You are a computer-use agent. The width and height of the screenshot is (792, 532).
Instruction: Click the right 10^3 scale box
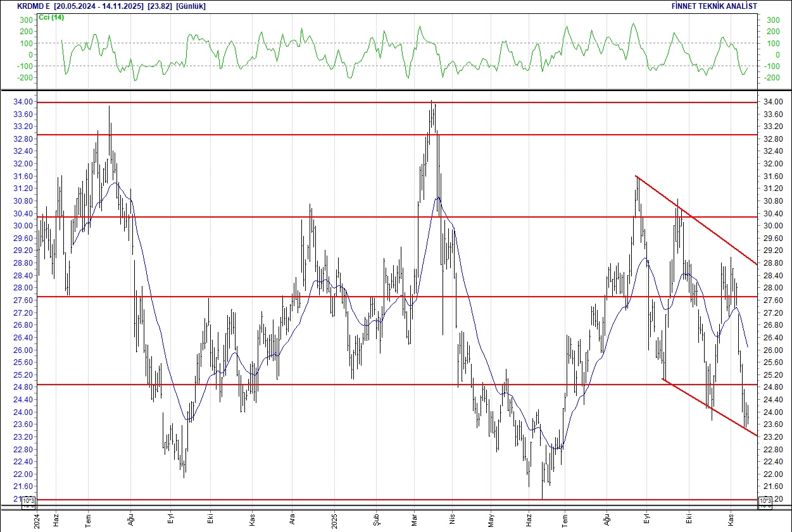click(x=765, y=503)
